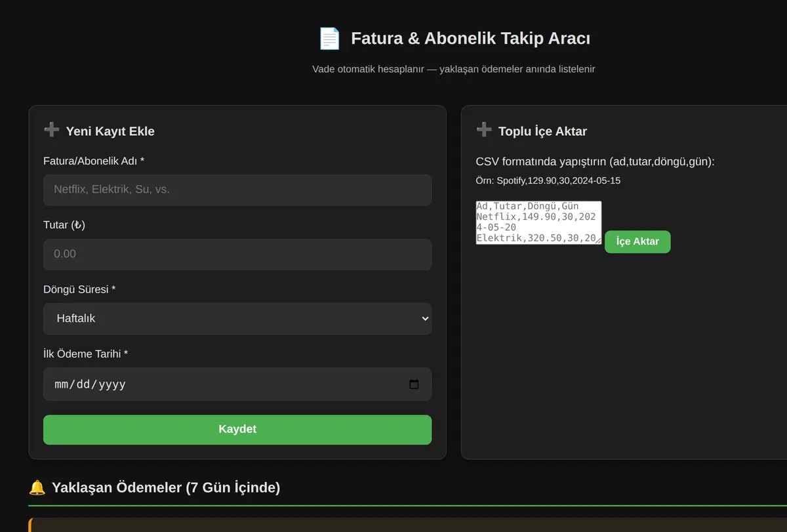This screenshot has width=787, height=532.
Task: Select the year segment of the date field
Action: pos(111,384)
